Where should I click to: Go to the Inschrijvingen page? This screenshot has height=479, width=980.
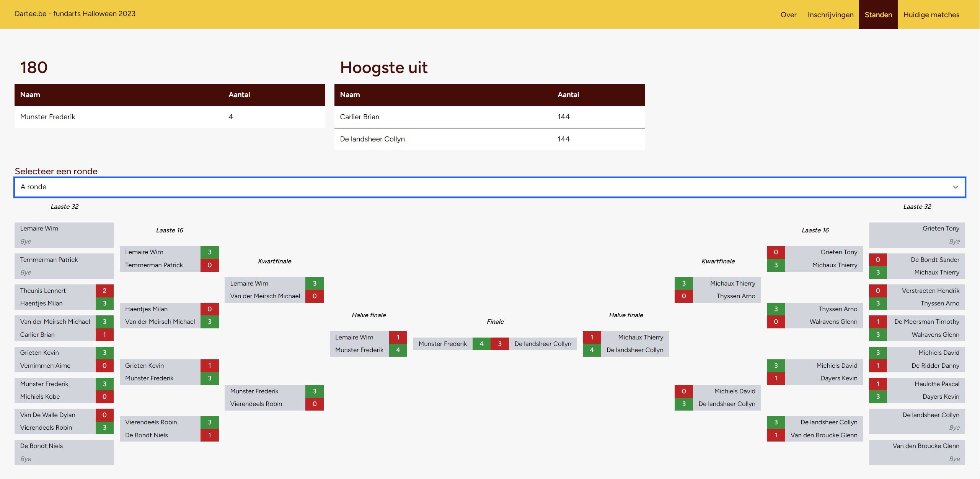pyautogui.click(x=830, y=15)
